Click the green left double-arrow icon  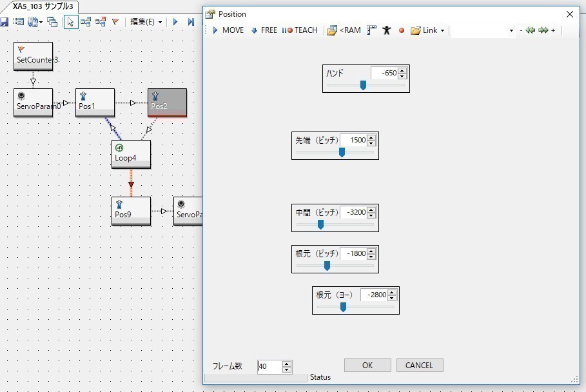click(531, 30)
